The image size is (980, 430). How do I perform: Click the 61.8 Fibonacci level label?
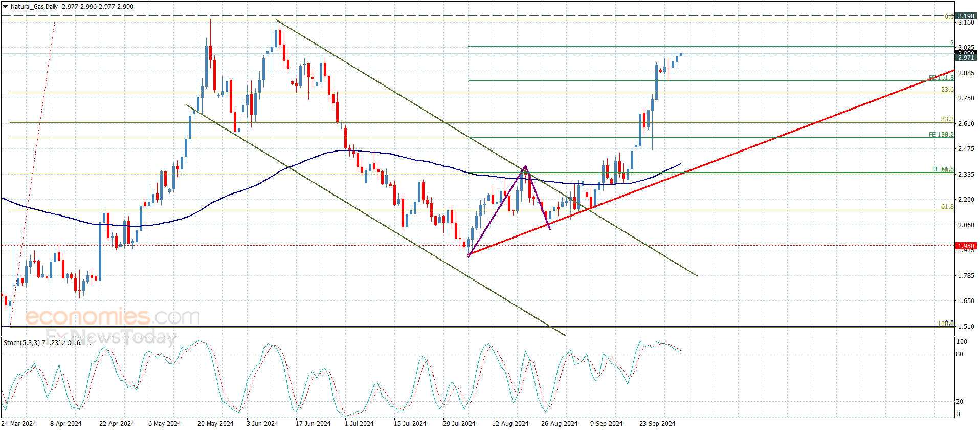(x=947, y=207)
